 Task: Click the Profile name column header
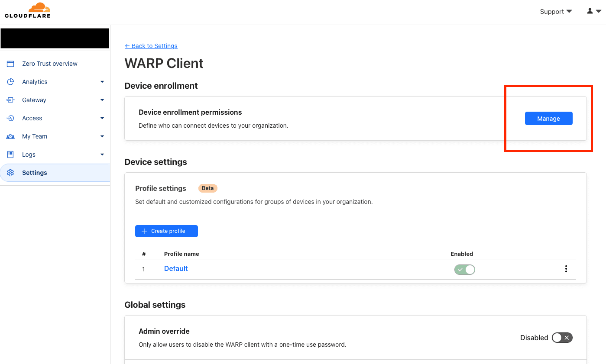[x=181, y=254]
